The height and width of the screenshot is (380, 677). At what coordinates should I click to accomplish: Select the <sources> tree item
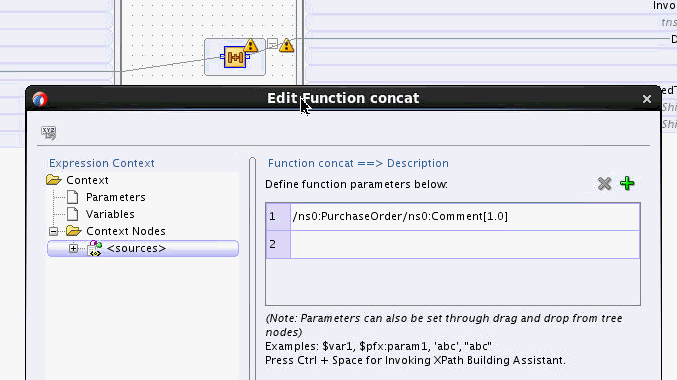(x=143, y=248)
